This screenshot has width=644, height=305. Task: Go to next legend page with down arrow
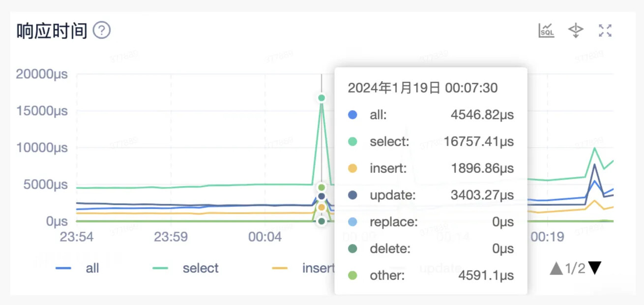pyautogui.click(x=595, y=268)
